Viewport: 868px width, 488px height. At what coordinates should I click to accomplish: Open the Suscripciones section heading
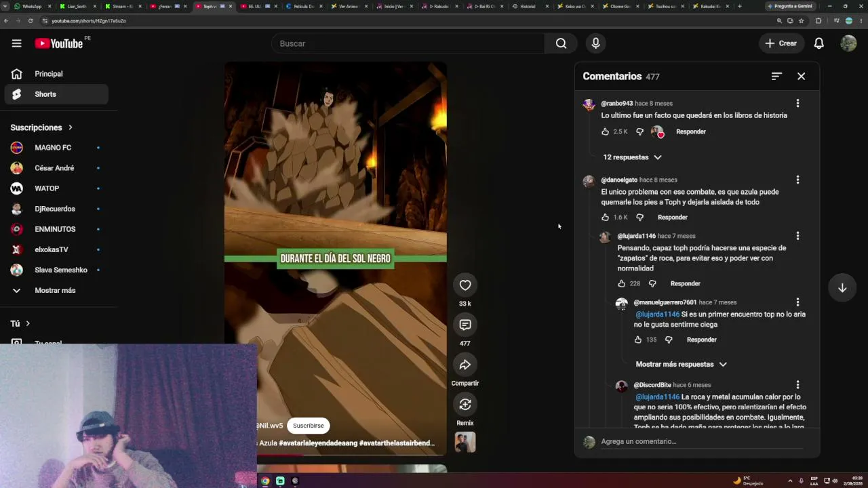(x=41, y=127)
